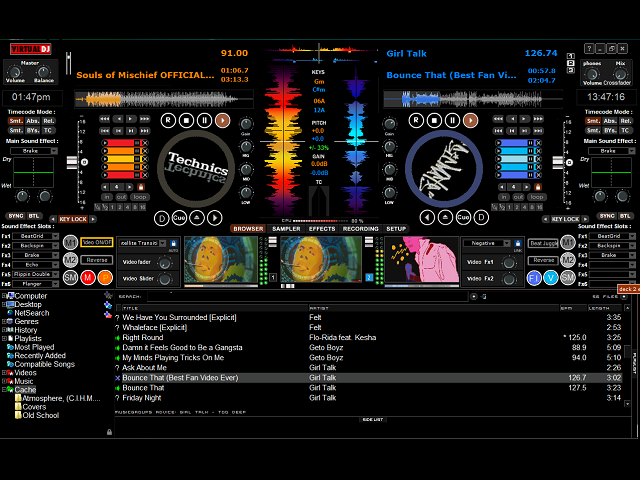Viewport: 640px width, 480px height.
Task: Toggle SYNC on the left deck
Action: pos(16,216)
